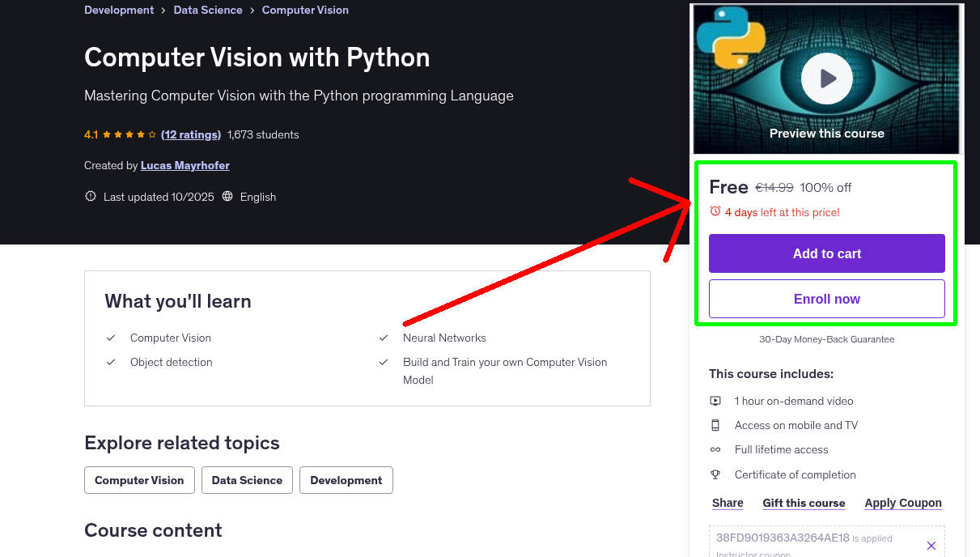
Task: Click the globe icon beside English
Action: click(x=227, y=196)
